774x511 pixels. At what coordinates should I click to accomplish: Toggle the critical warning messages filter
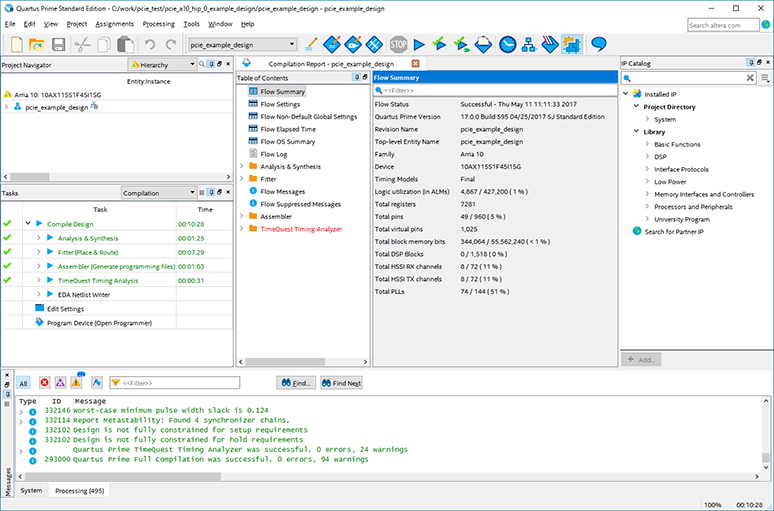tap(60, 383)
